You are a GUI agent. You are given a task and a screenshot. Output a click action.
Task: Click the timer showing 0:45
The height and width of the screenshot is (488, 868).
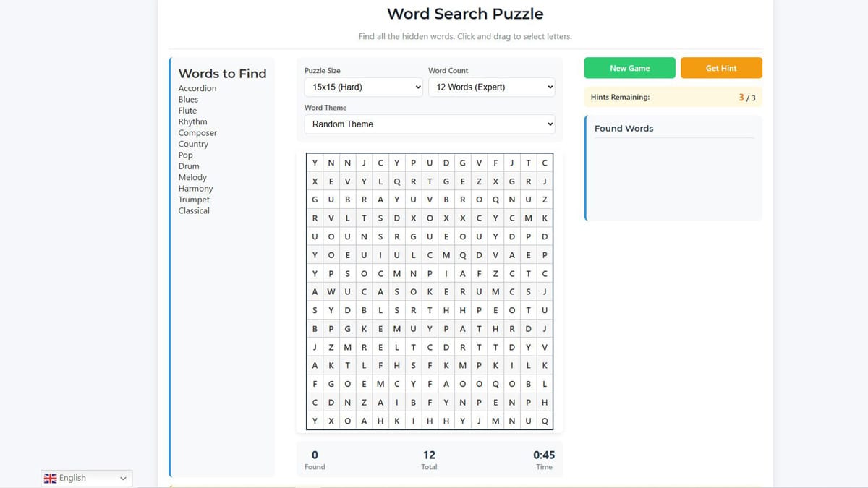tap(544, 455)
